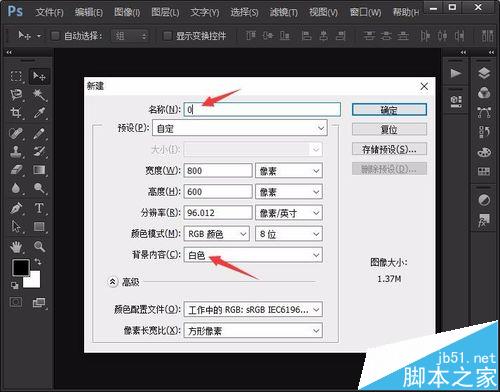
Task: Select the Eraser tool
Action: [x=16, y=170]
